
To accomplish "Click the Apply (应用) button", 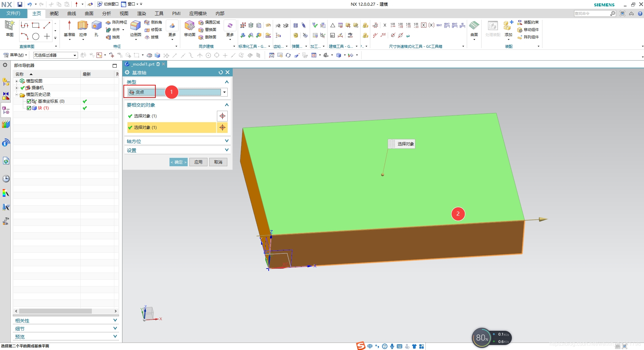I will 198,162.
